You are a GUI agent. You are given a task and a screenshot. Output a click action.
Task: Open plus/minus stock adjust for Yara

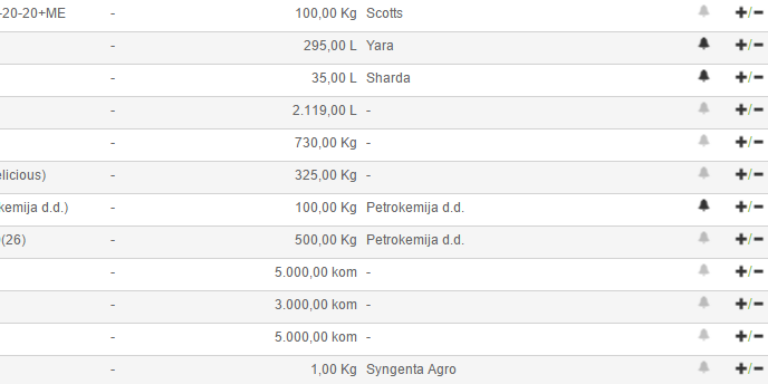click(x=749, y=45)
